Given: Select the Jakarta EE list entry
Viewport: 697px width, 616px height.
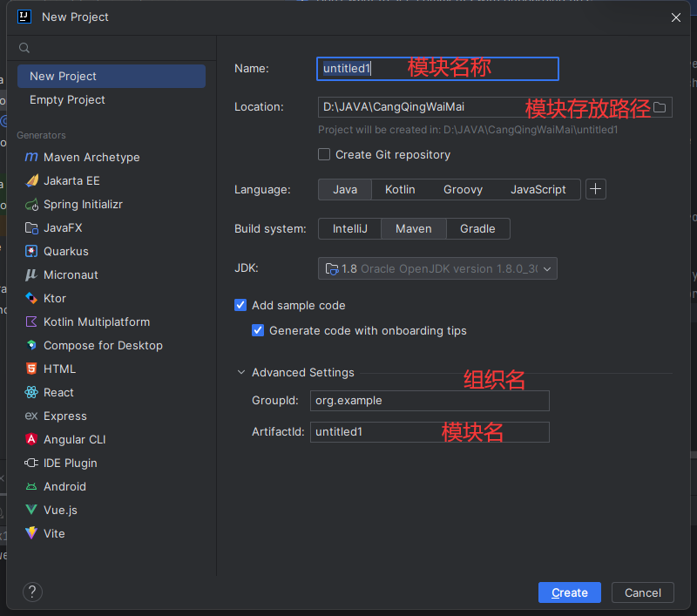Looking at the screenshot, I should pos(112,180).
